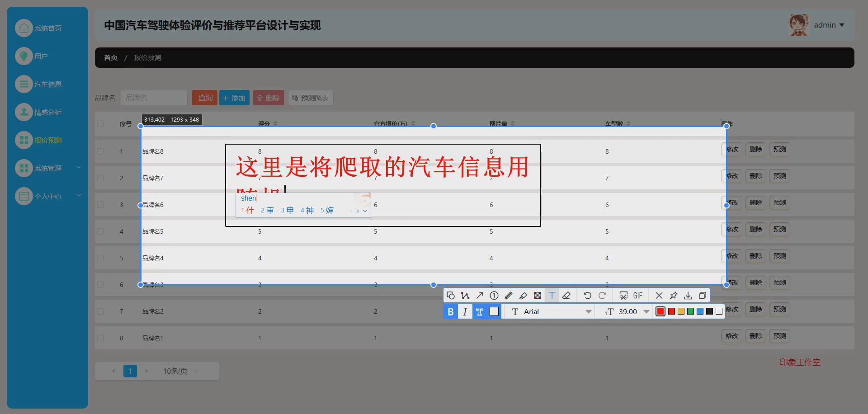Screen dimensions: 868x414
Task: Pin the screenshot to screen
Action: pos(673,295)
